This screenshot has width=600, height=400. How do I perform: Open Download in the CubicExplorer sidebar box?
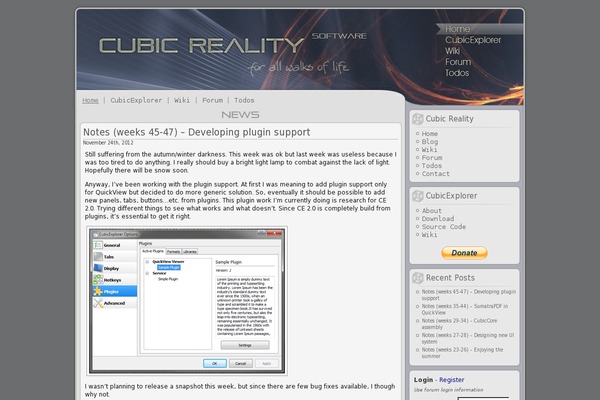coord(438,219)
